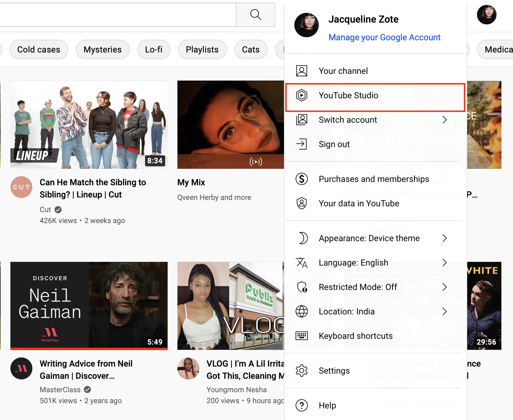513x420 pixels.
Task: Open Settings from the account menu
Action: coord(375,371)
